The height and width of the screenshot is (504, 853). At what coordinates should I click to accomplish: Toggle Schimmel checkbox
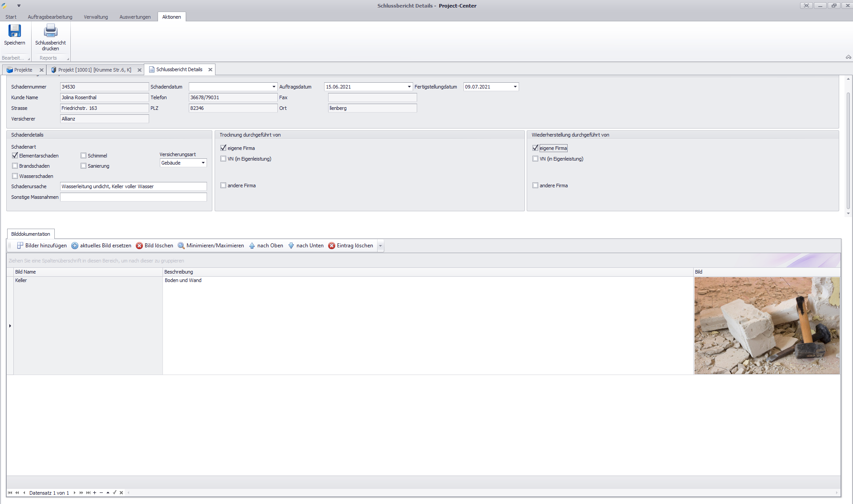tap(84, 155)
